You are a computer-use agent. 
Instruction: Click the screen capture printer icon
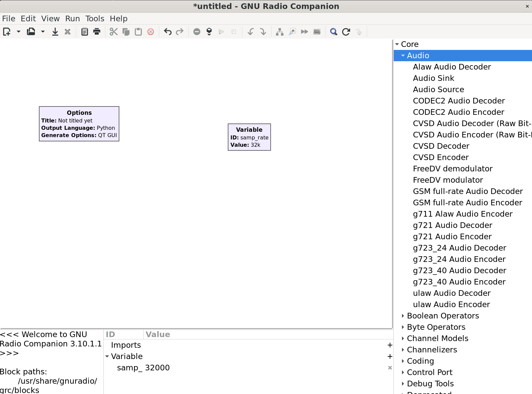click(x=97, y=32)
